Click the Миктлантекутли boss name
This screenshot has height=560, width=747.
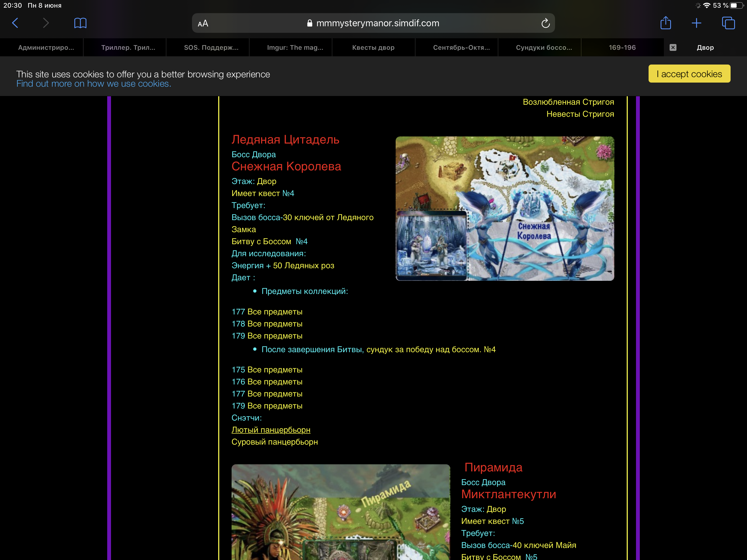pos(509,494)
